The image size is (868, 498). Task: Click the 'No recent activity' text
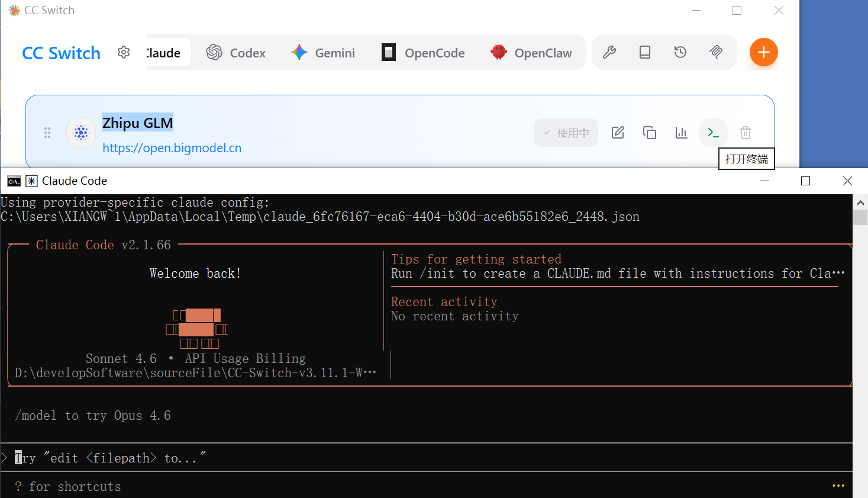(x=455, y=316)
